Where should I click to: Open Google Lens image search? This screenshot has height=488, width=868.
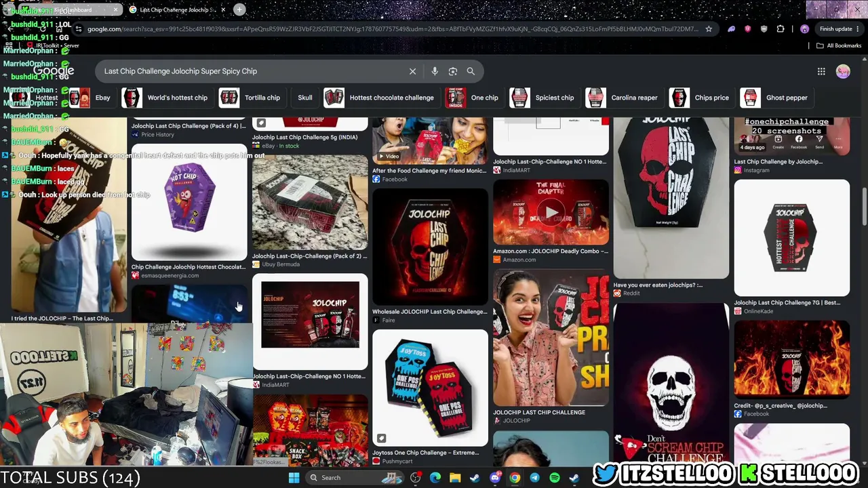(453, 71)
